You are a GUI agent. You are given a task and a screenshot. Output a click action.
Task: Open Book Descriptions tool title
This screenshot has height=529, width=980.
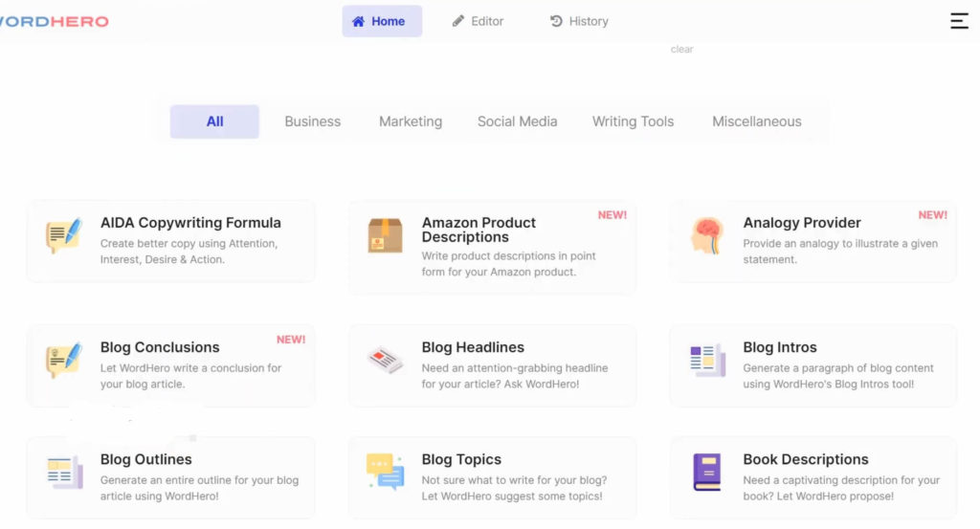(806, 459)
